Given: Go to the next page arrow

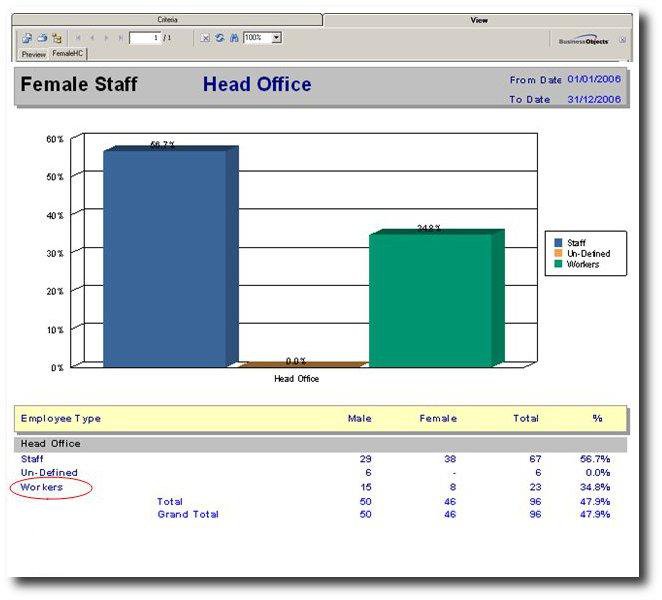Looking at the screenshot, I should point(106,38).
